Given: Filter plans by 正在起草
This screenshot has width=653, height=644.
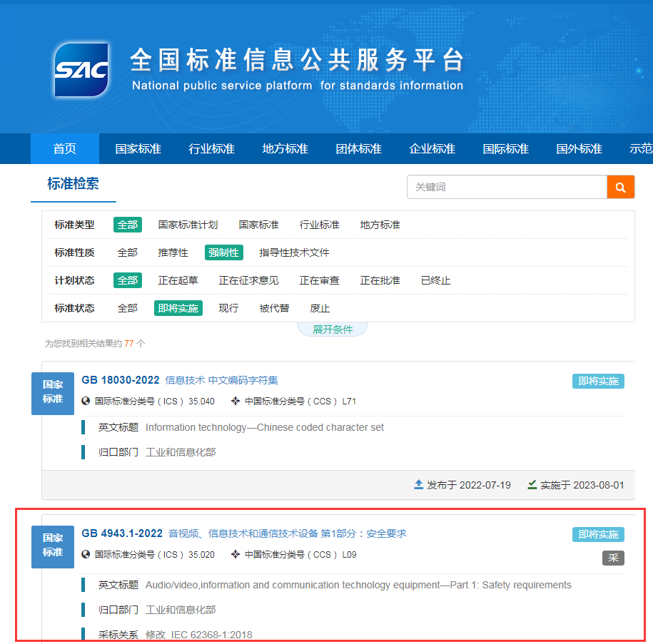Looking at the screenshot, I should coord(178,280).
